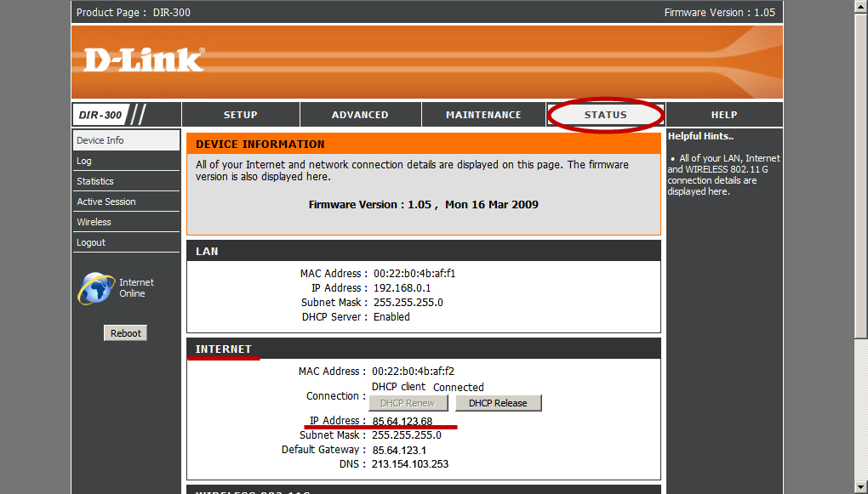The height and width of the screenshot is (494, 868).
Task: Click the Internet IP address 85.64.123.68
Action: [x=403, y=421]
